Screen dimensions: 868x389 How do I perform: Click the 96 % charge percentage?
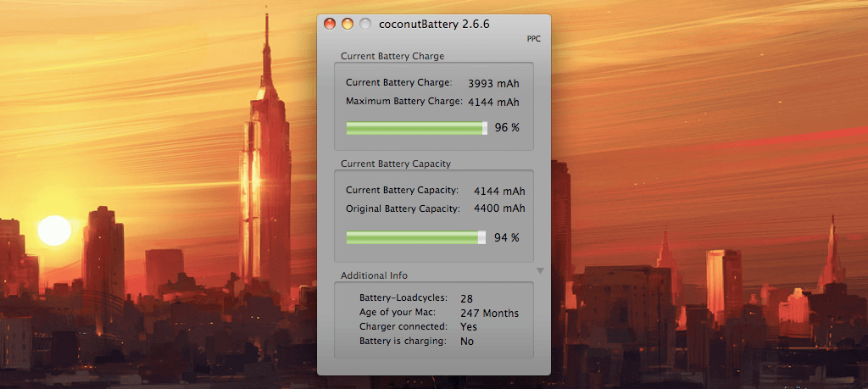tap(507, 128)
